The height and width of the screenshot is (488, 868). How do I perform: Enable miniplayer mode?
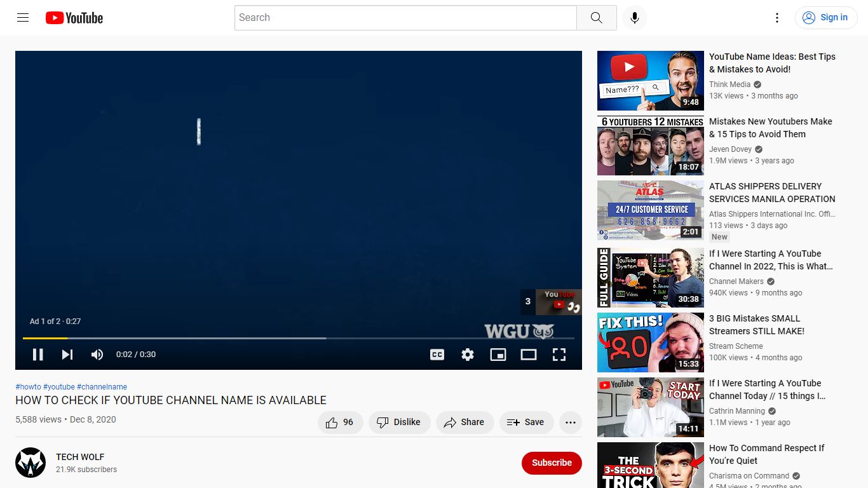498,355
